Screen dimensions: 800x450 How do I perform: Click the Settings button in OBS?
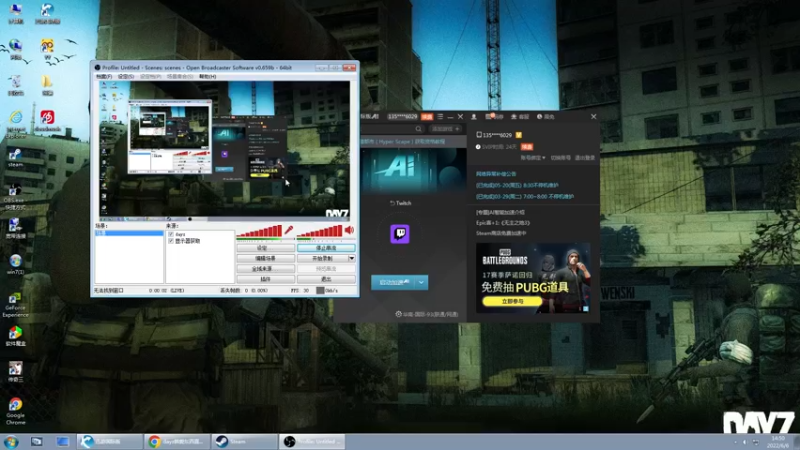click(x=265, y=248)
